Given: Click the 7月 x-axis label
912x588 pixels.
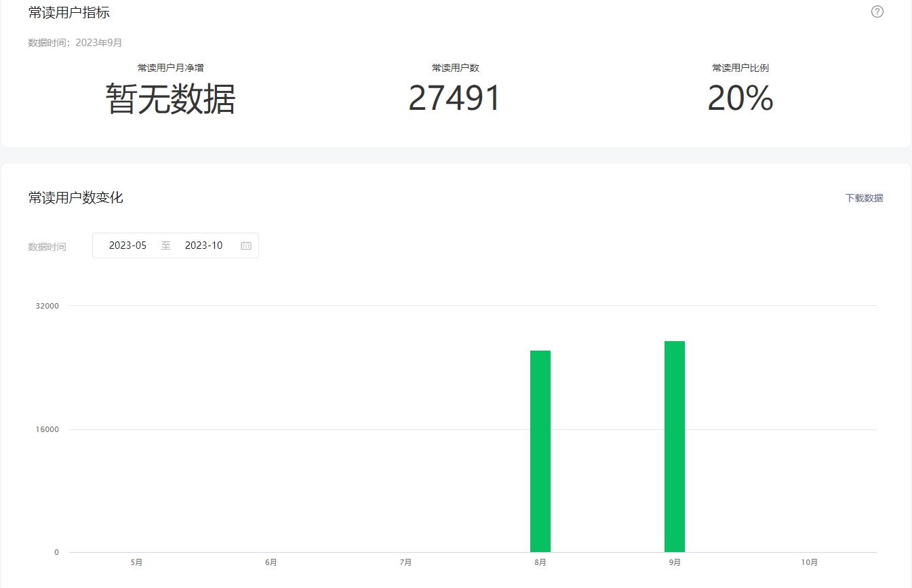Looking at the screenshot, I should click(405, 562).
